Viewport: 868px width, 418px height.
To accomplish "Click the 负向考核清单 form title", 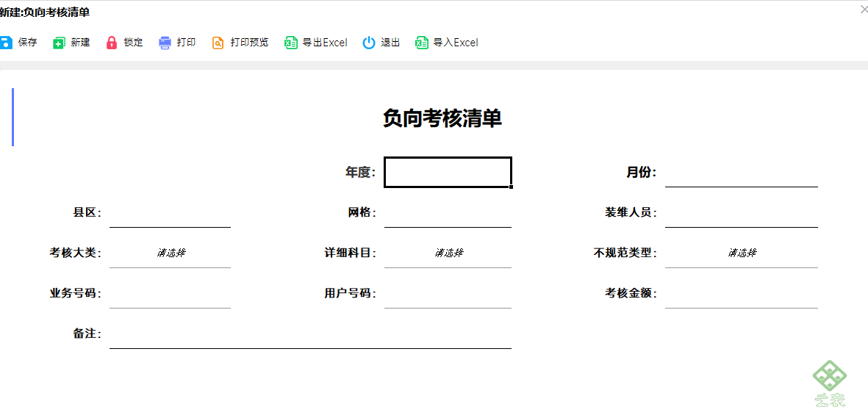I will [442, 118].
